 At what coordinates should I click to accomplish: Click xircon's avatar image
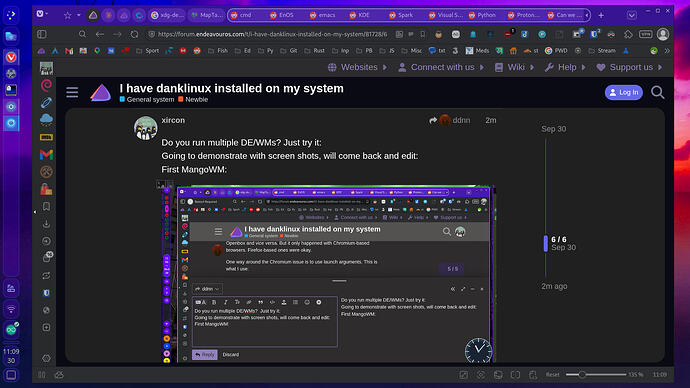(146, 128)
